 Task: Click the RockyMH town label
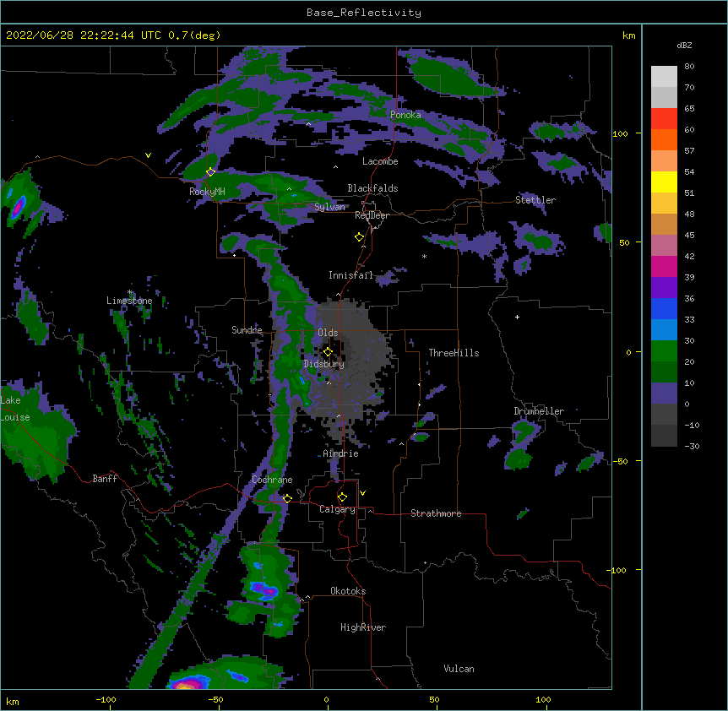[x=207, y=191]
